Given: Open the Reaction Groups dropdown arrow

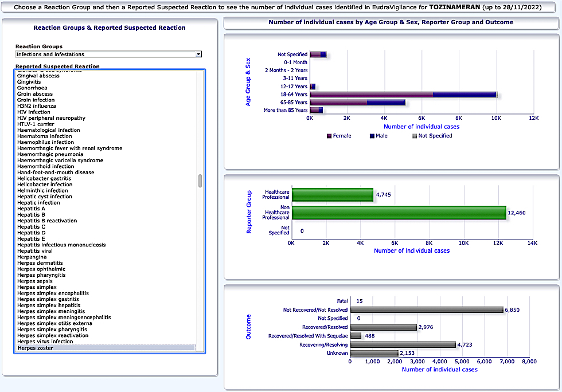Looking at the screenshot, I should [x=198, y=54].
